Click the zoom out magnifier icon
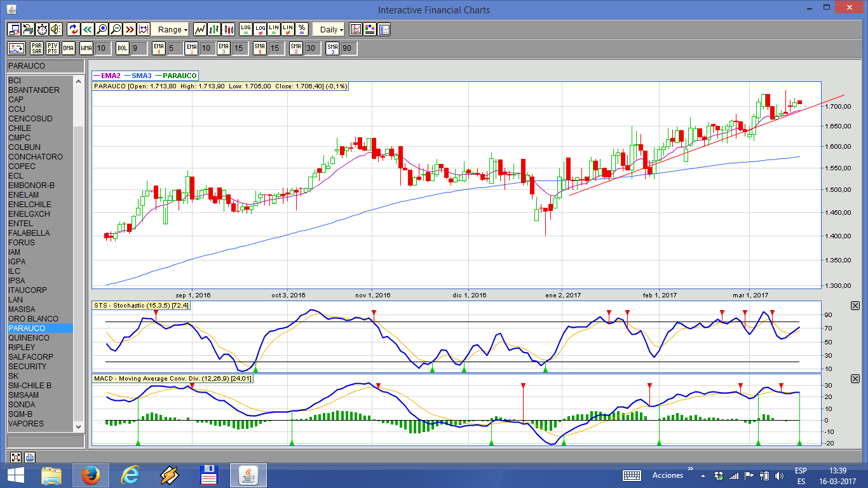 tap(116, 29)
